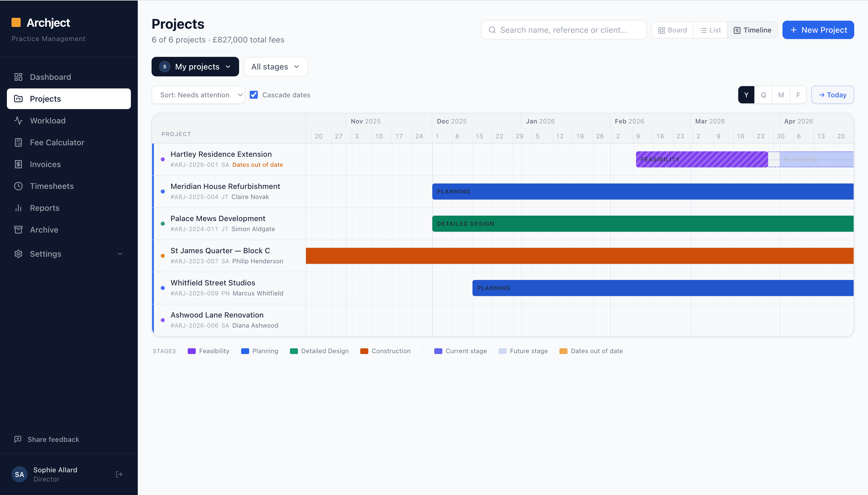Open Hartley Residence Extension project
868x495 pixels.
pos(221,154)
